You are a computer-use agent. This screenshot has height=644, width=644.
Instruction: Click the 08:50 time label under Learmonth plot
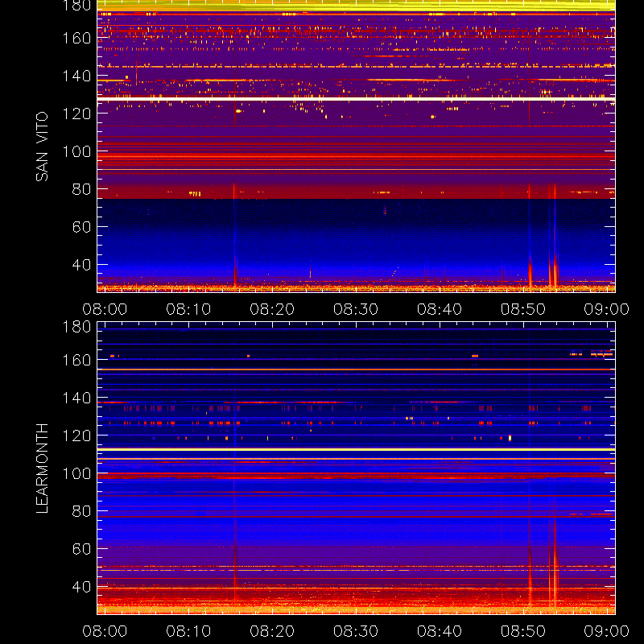pyautogui.click(x=522, y=631)
